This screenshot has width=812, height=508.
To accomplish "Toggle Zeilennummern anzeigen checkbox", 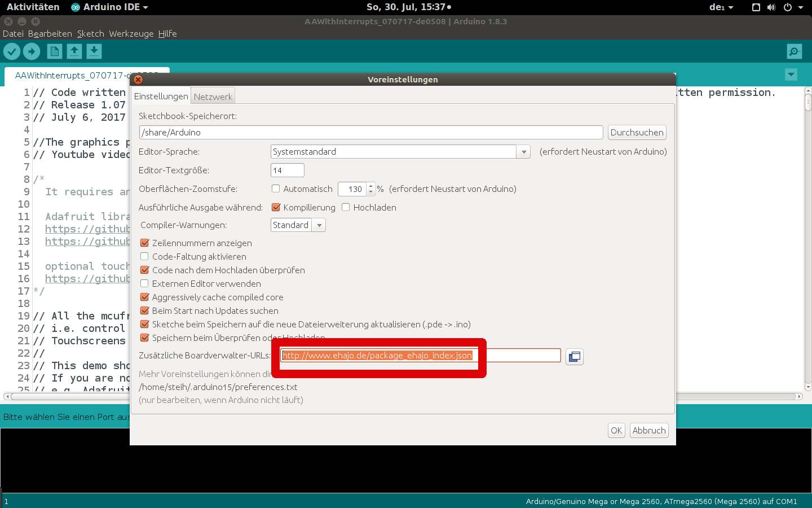I will tap(144, 243).
